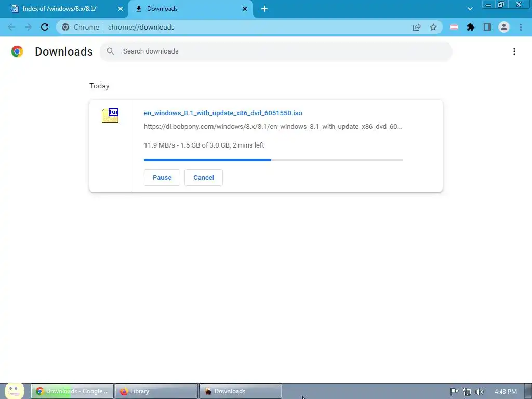Click the dl.bobpony.com source URL link

(273, 127)
